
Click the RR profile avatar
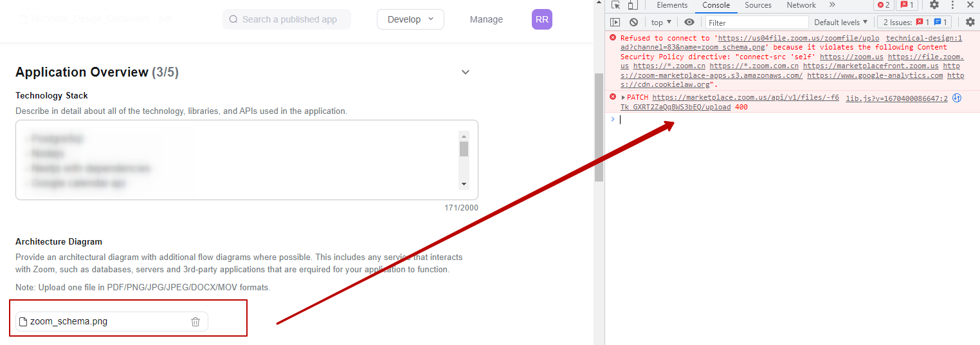click(x=541, y=19)
